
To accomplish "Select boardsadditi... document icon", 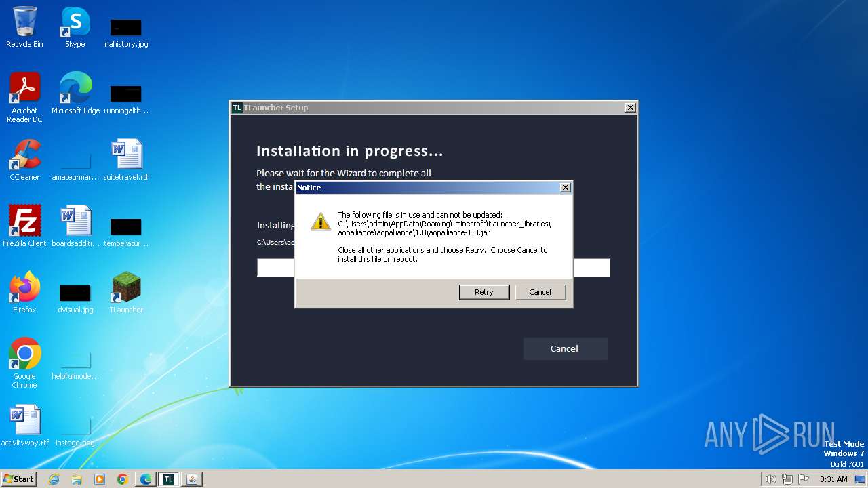I will (x=75, y=226).
